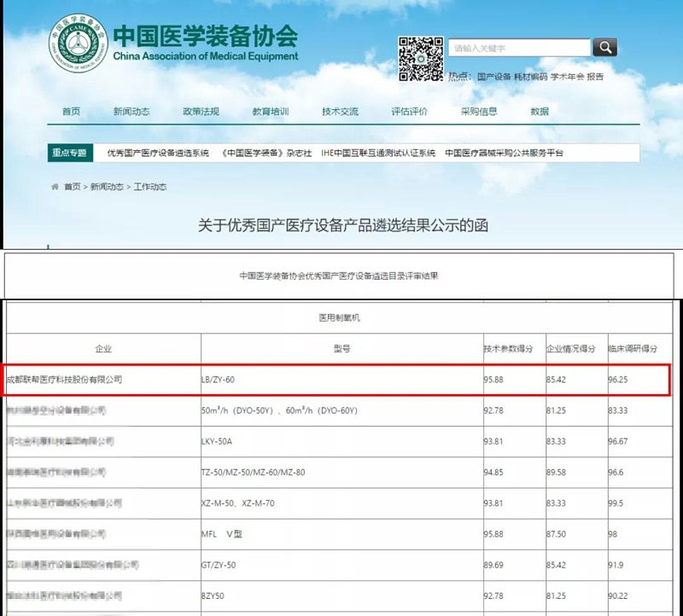Click the 临床调研得分 column header

click(x=639, y=349)
